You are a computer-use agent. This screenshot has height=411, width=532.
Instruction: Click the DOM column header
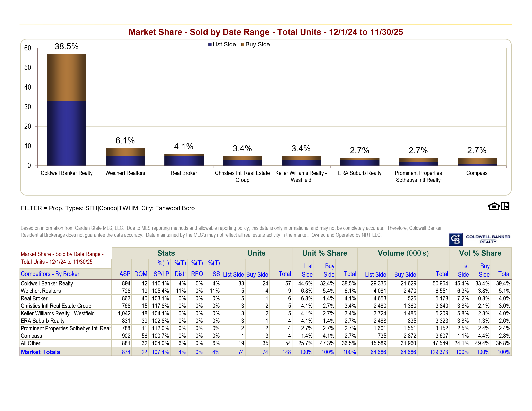(x=141, y=274)
